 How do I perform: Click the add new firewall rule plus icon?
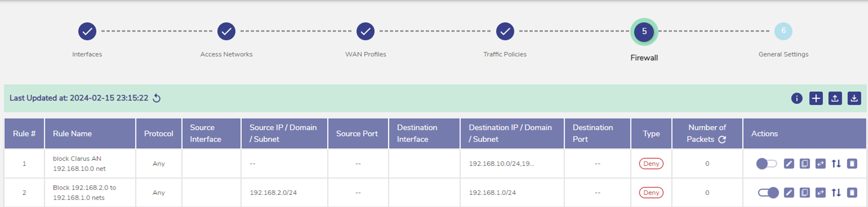[816, 98]
